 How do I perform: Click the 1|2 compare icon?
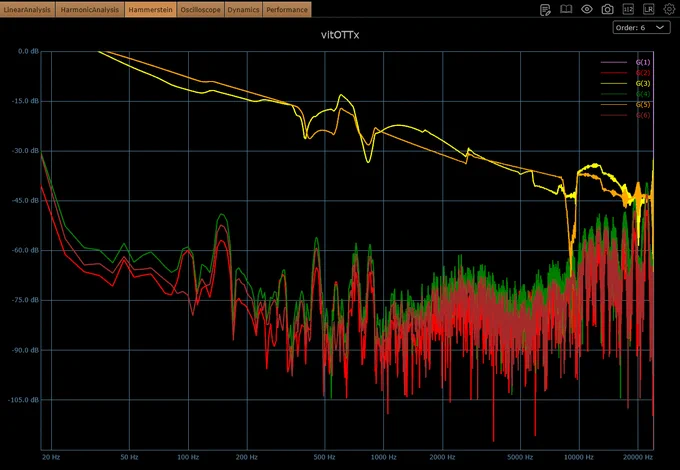click(x=628, y=9)
